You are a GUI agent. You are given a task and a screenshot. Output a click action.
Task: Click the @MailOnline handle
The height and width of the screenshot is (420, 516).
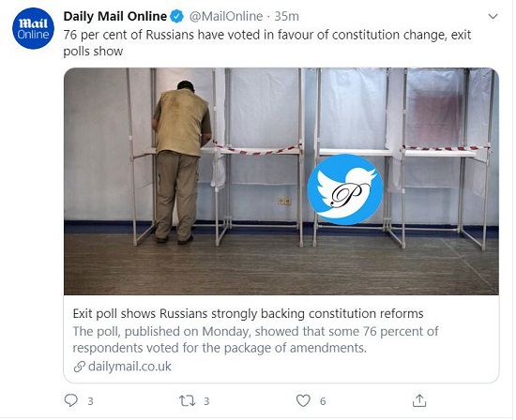(226, 16)
